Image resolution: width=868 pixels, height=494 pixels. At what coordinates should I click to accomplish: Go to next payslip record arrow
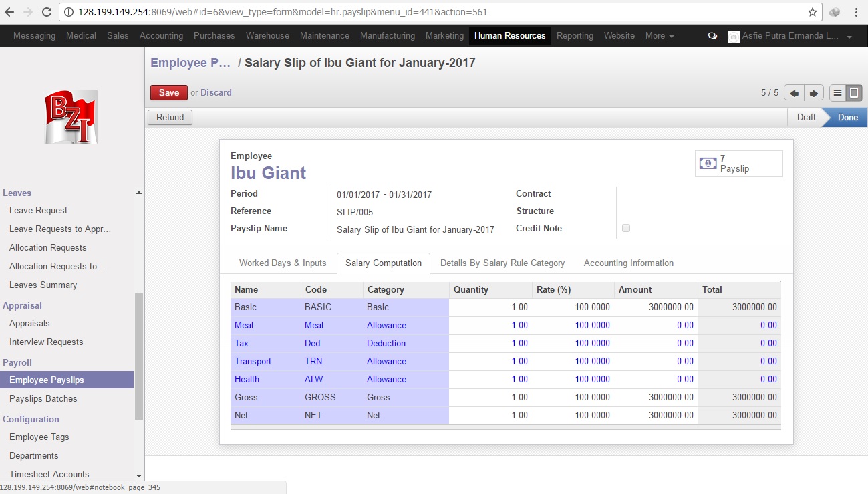click(x=813, y=93)
